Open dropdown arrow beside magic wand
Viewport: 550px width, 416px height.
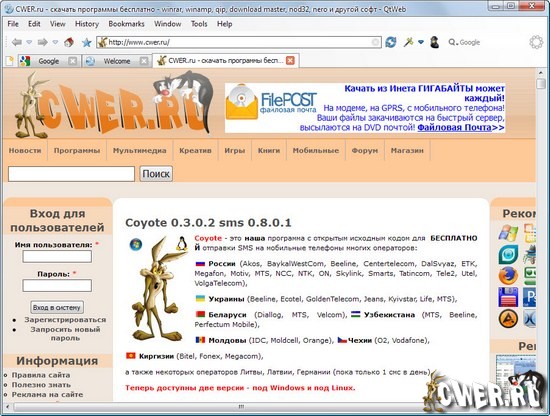(421, 42)
